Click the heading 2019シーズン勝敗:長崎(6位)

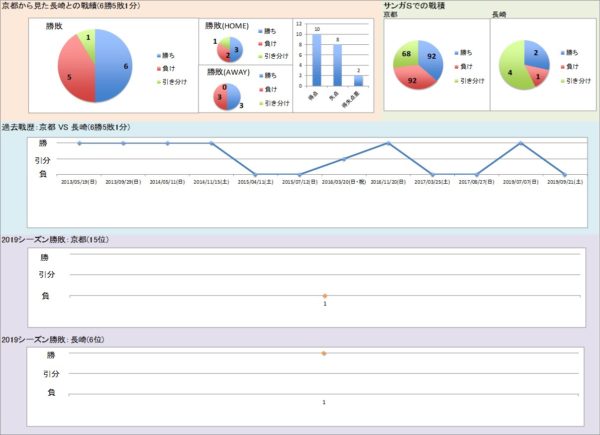click(x=53, y=339)
